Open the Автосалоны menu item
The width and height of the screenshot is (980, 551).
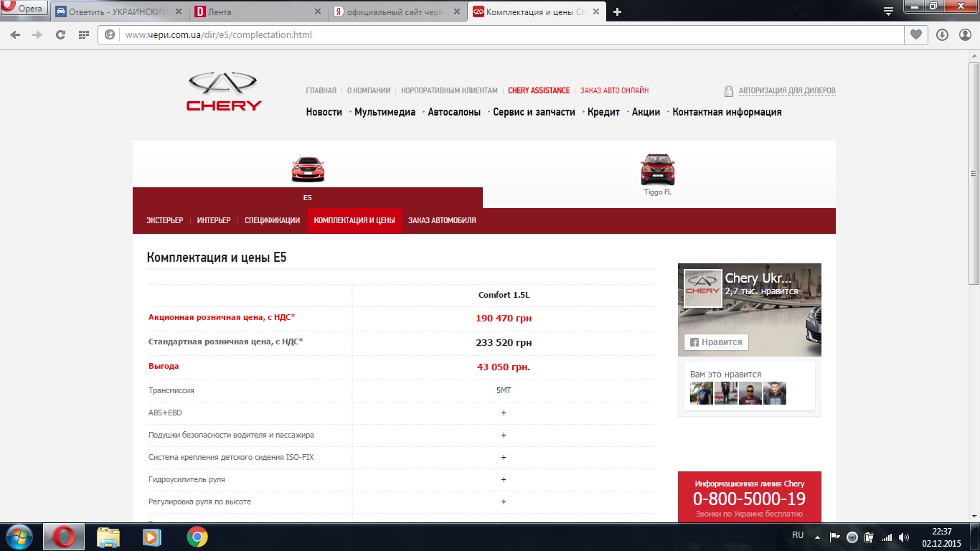tap(454, 112)
